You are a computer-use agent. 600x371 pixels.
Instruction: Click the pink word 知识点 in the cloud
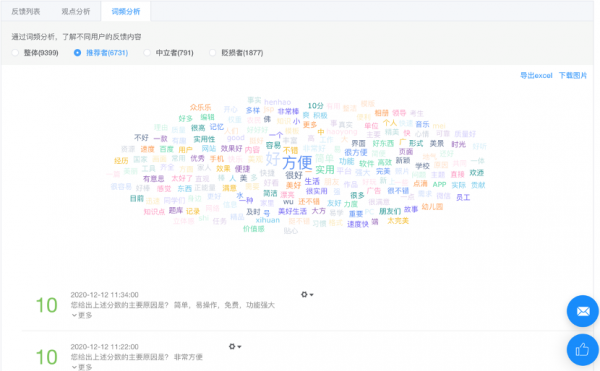pos(154,212)
